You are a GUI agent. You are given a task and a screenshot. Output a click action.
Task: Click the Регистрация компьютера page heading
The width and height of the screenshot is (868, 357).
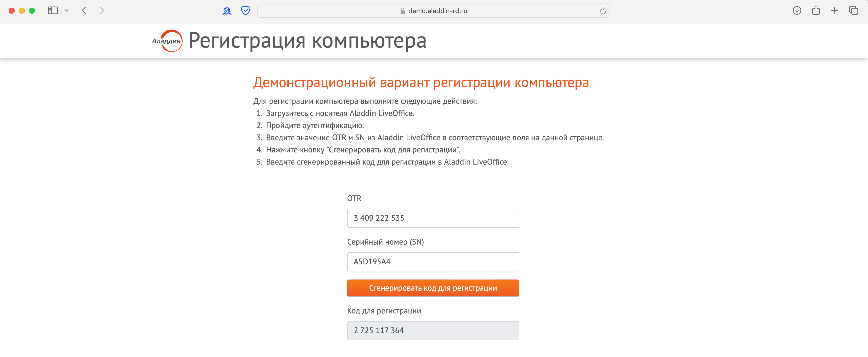[x=307, y=41]
